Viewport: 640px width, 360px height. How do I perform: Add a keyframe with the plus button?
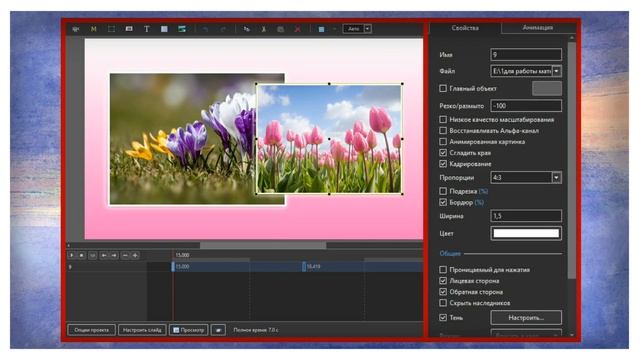(x=135, y=255)
